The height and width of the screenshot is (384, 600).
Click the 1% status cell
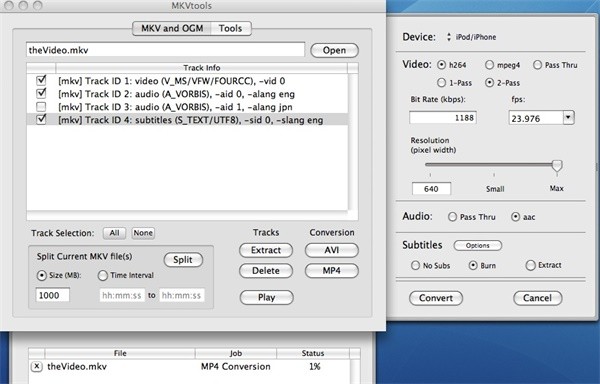click(x=315, y=366)
